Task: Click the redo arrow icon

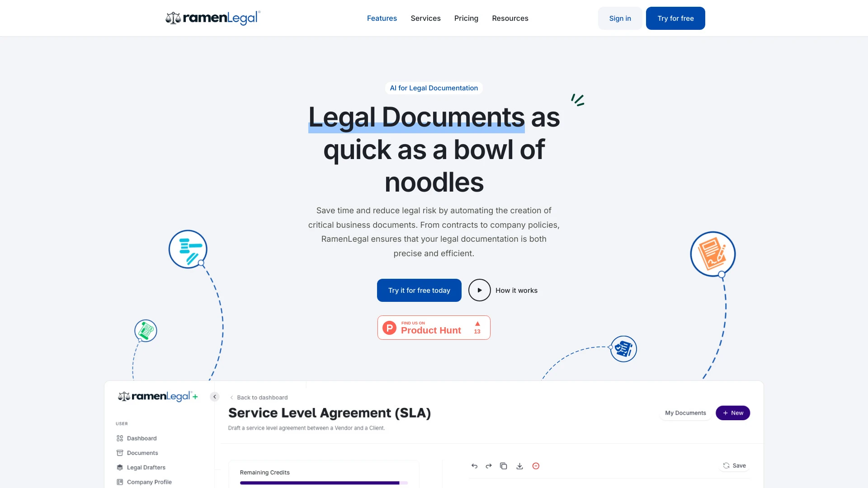Action: coord(489,466)
